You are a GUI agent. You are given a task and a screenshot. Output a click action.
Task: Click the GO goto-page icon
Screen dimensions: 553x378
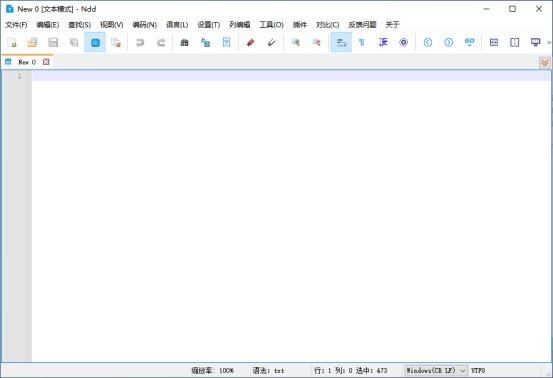(469, 43)
